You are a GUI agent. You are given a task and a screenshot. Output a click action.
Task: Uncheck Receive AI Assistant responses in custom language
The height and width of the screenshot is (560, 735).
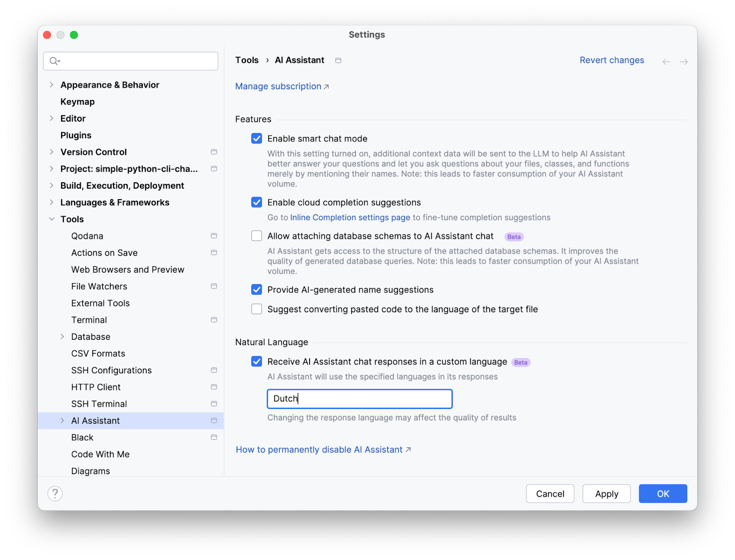point(257,362)
